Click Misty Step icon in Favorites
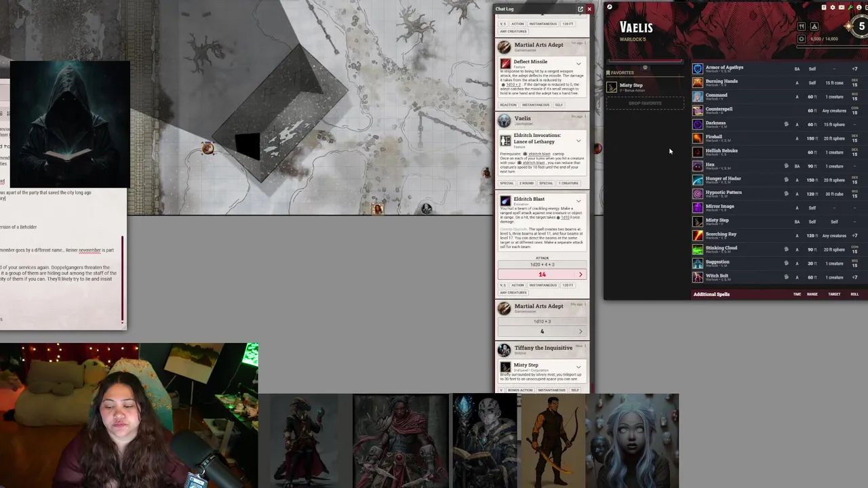 point(612,87)
